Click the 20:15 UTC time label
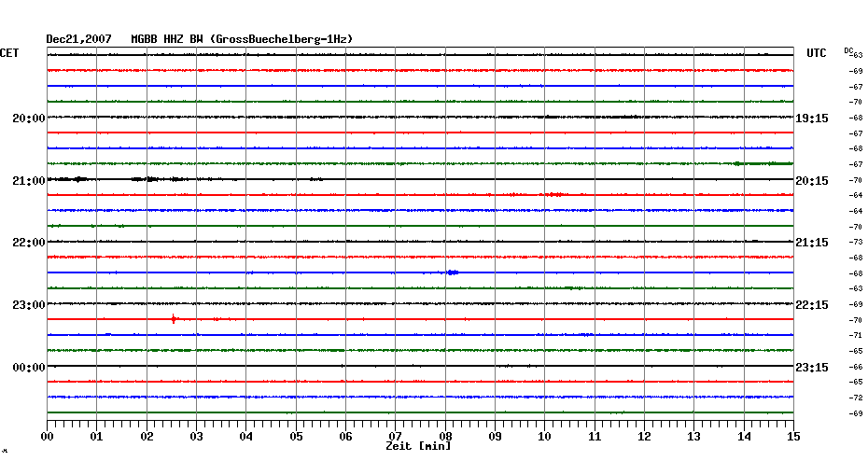The height and width of the screenshot is (461, 868). click(812, 181)
